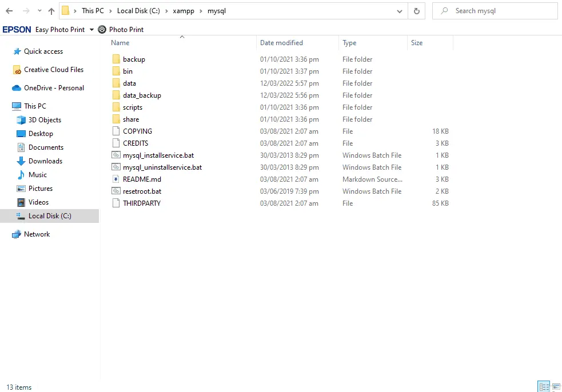Refresh the current folder view

pos(416,11)
